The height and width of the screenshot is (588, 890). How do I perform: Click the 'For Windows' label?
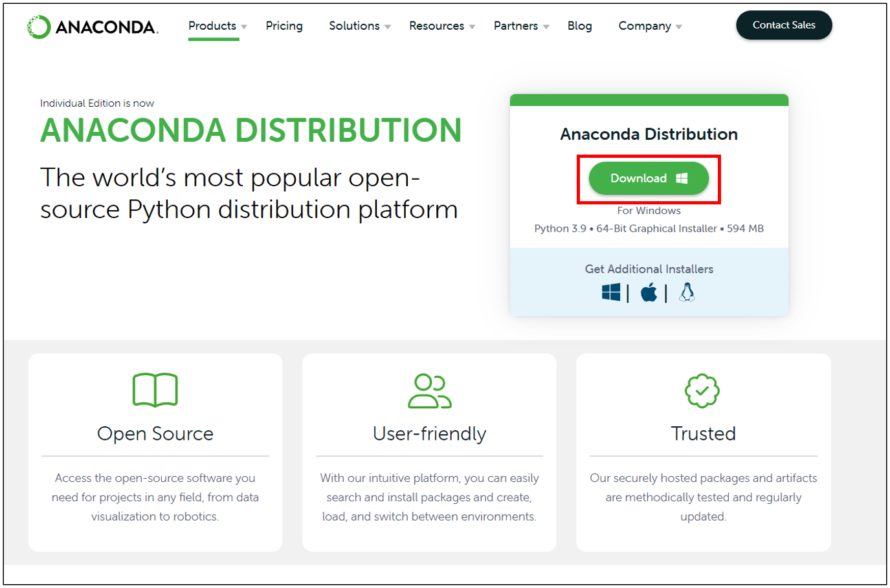(x=649, y=211)
